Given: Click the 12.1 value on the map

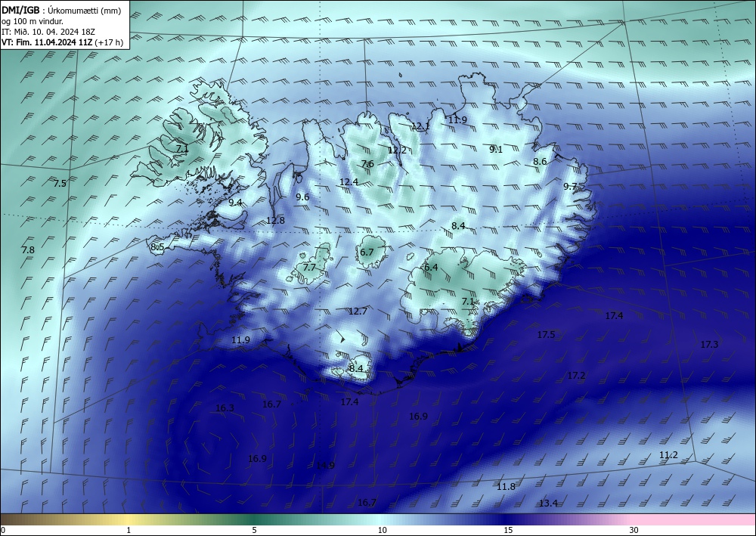Looking at the screenshot, I should tap(420, 125).
